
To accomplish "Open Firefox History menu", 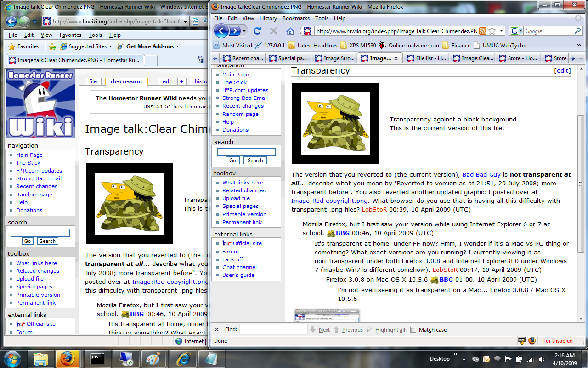I will [268, 18].
